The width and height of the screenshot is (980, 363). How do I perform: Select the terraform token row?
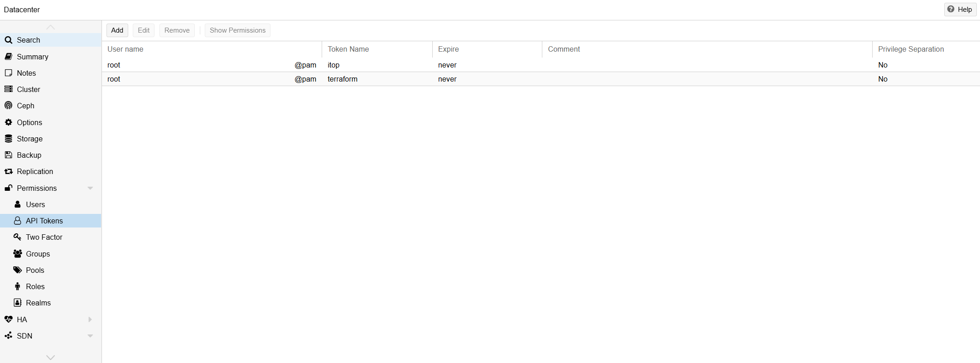pos(343,79)
